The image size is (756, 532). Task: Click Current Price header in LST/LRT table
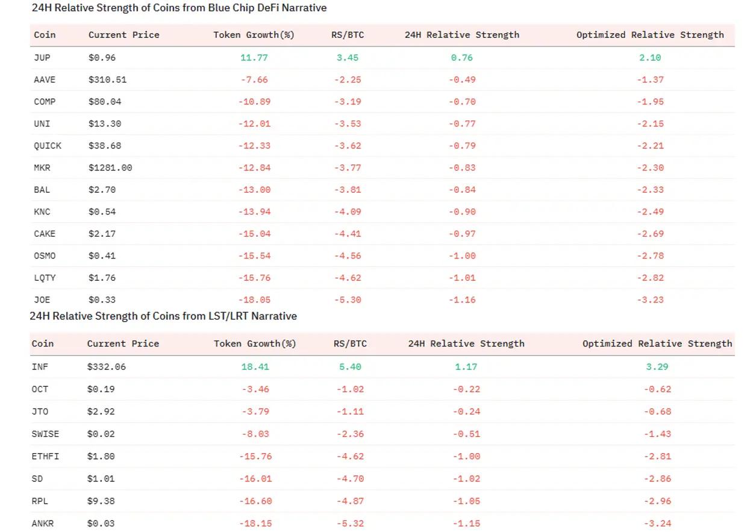123,344
